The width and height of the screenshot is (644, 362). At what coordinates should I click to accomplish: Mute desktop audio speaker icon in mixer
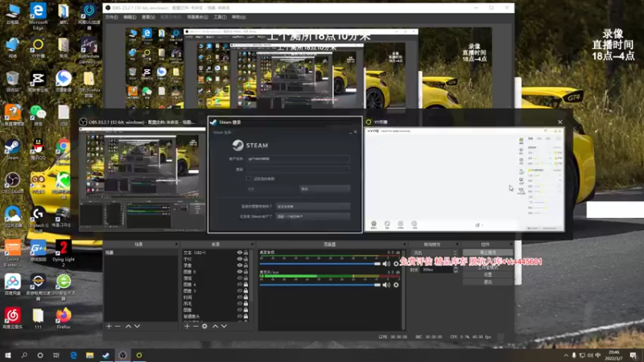386,264
